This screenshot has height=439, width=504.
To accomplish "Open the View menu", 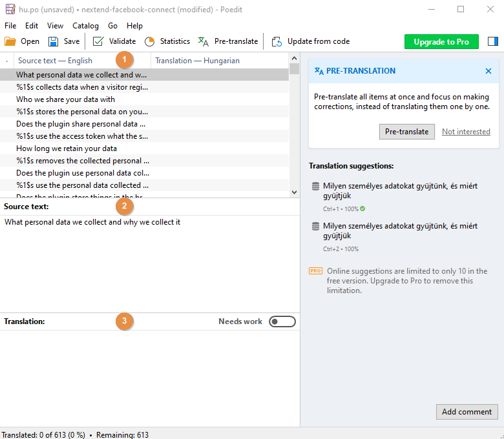I will (x=55, y=26).
